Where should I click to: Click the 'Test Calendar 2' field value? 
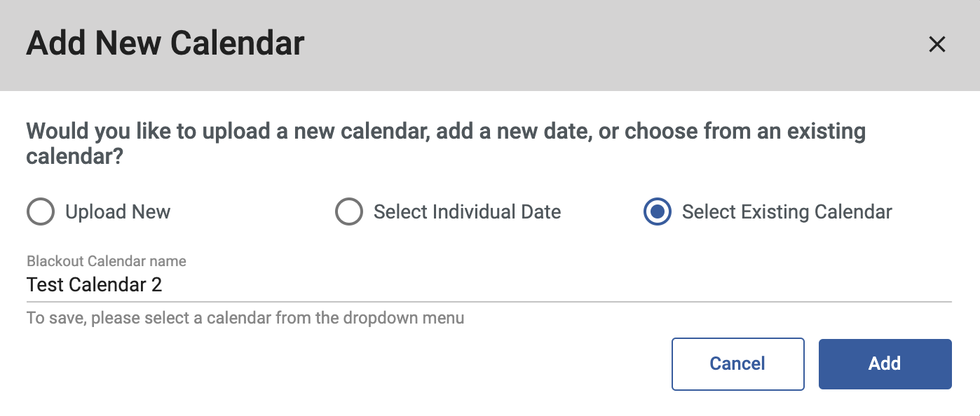tap(95, 285)
